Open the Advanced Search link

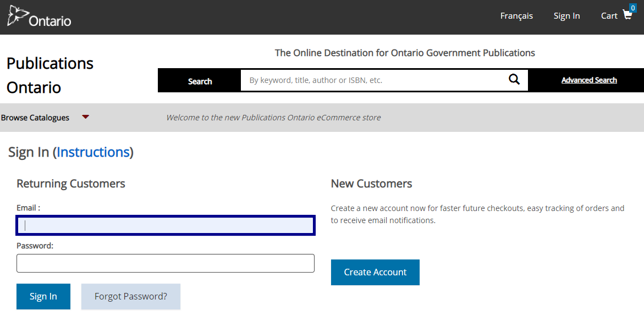pos(589,80)
